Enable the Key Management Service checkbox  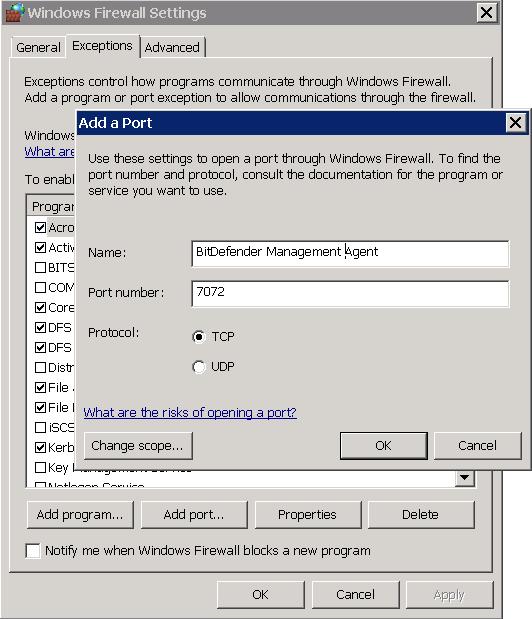point(40,467)
